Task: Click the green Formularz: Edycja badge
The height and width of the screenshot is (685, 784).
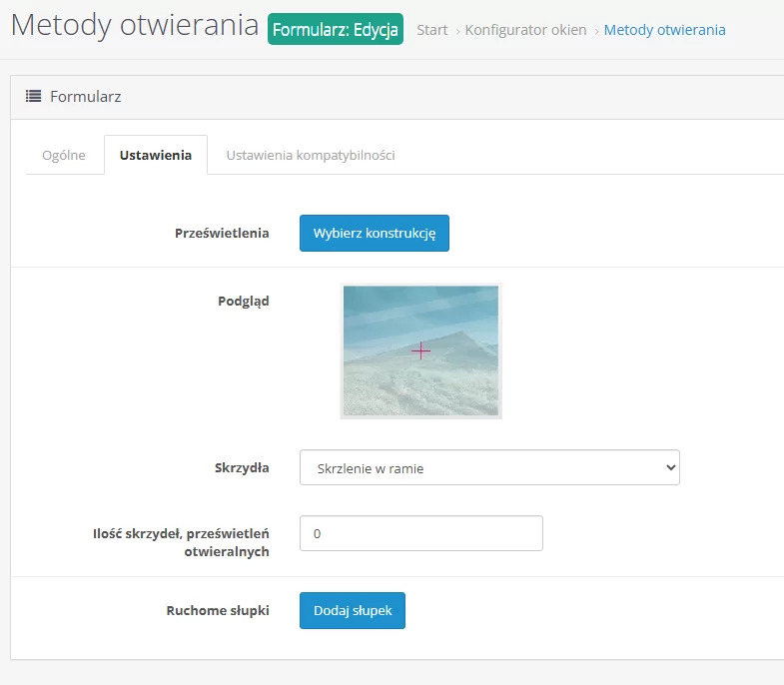Action: (x=336, y=29)
